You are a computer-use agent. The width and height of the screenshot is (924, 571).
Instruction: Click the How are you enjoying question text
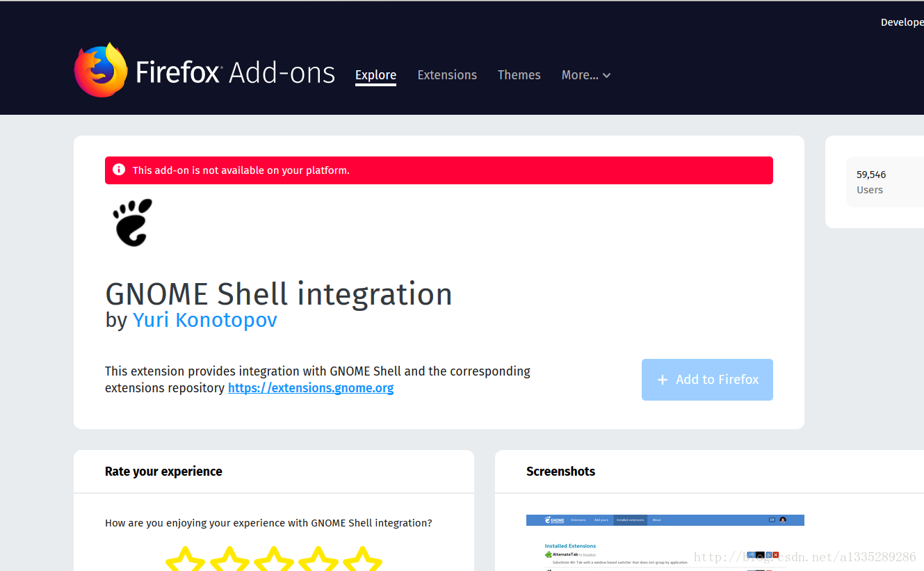pyautogui.click(x=268, y=523)
